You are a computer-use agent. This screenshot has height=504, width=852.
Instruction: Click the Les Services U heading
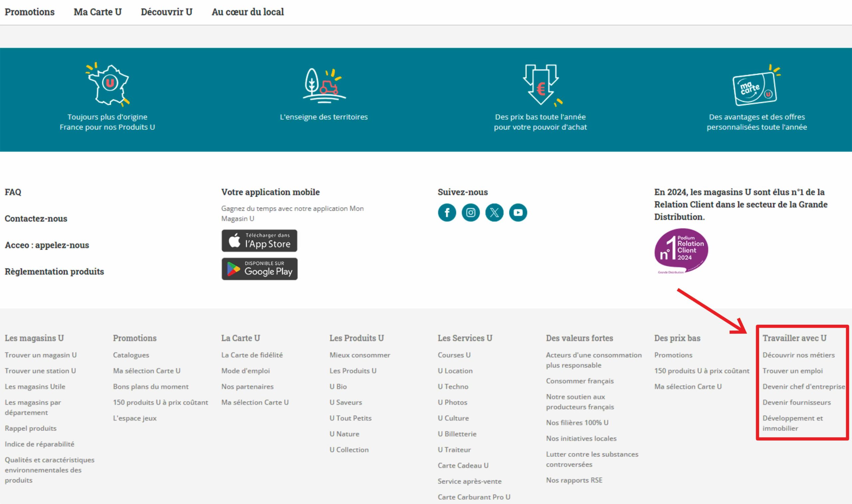465,338
